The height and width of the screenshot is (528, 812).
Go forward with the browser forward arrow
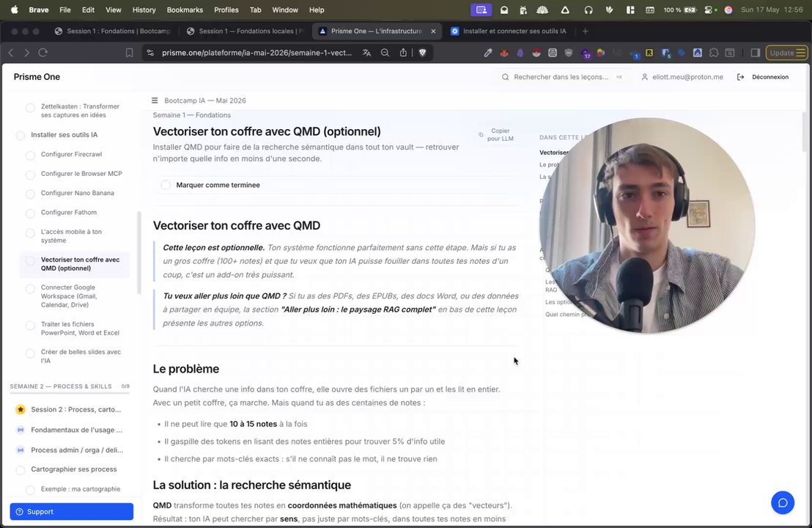click(27, 52)
